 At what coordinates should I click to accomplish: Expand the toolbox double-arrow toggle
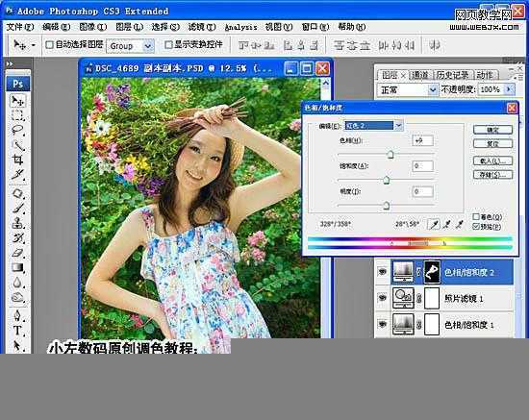10,63
